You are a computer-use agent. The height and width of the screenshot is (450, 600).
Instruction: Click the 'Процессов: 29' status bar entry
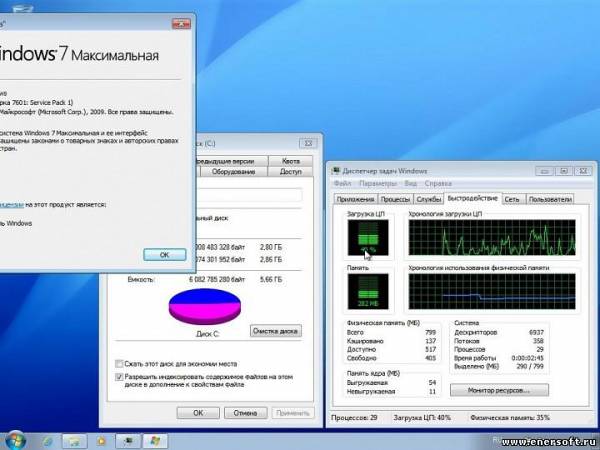click(x=354, y=418)
